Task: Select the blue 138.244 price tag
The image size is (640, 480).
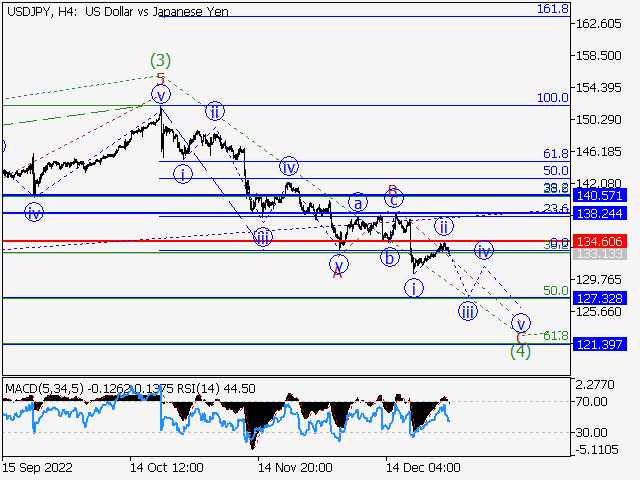Action: point(600,213)
